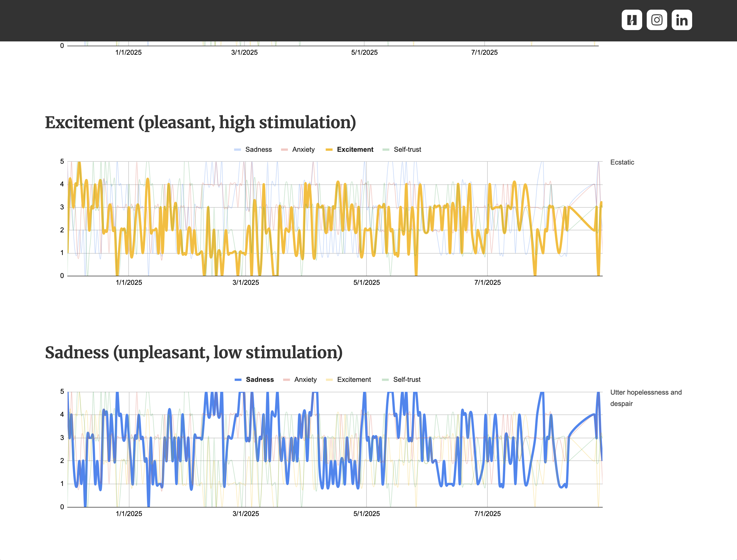737x560 pixels.
Task: Click 3/1/2025 axis label under Sadness chart
Action: [246, 514]
